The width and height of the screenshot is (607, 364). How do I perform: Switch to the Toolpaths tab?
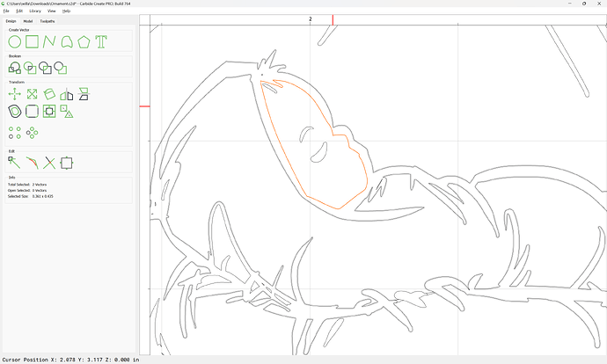tap(48, 21)
